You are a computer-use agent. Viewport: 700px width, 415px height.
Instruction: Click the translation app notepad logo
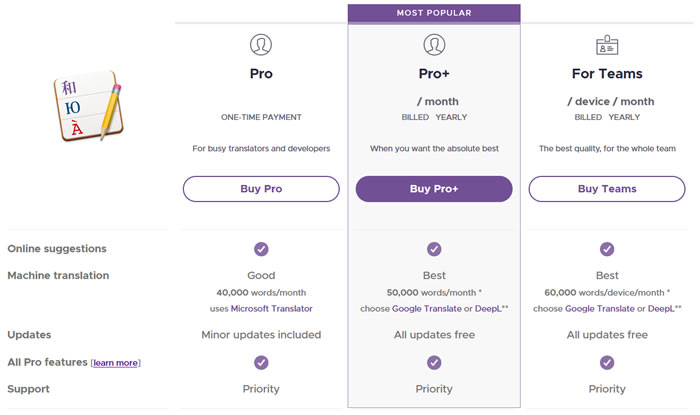click(x=88, y=105)
